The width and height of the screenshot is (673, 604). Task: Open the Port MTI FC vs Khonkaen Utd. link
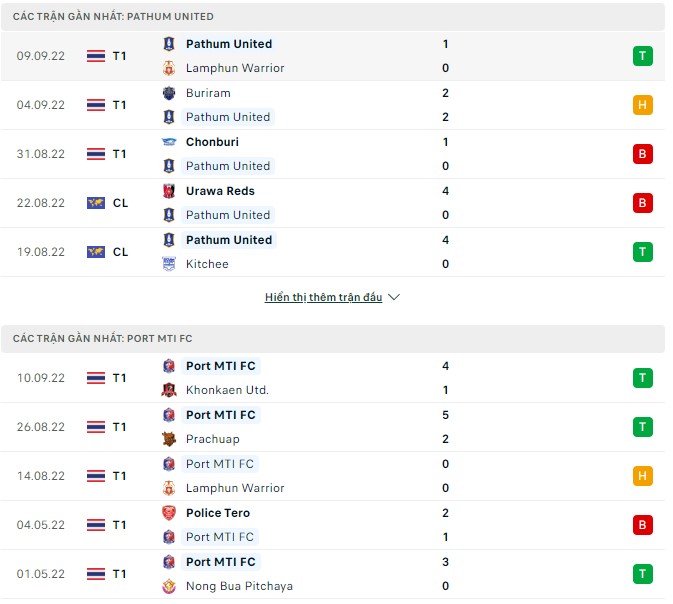click(221, 366)
